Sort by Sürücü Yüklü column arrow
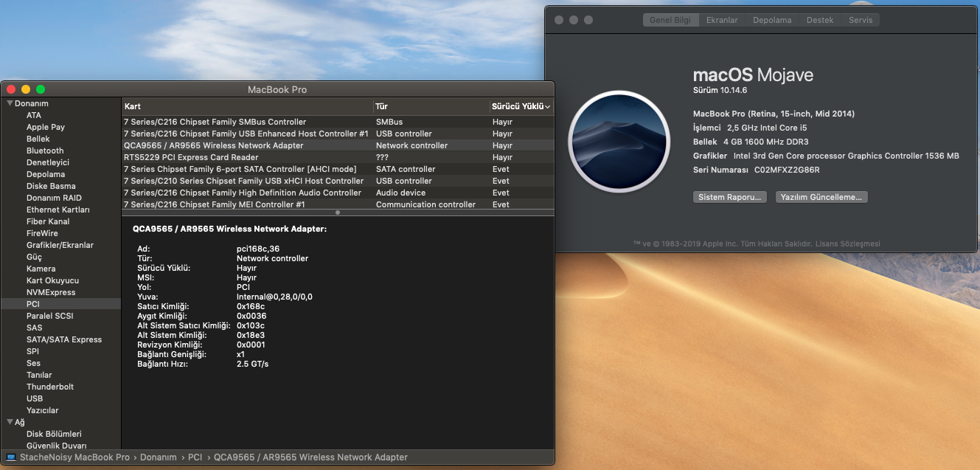Screen dimensions: 980x470 point(547,107)
